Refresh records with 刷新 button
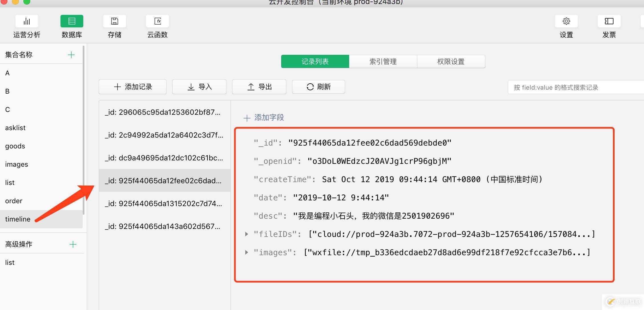This screenshot has height=310, width=644. click(318, 87)
